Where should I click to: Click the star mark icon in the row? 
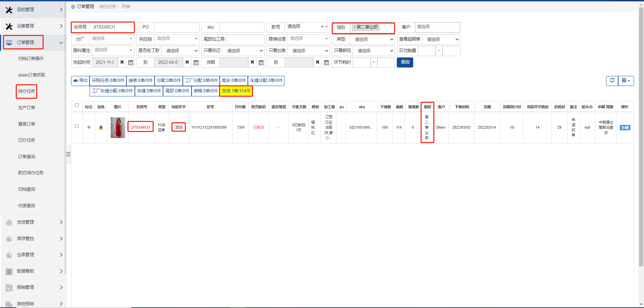click(89, 127)
